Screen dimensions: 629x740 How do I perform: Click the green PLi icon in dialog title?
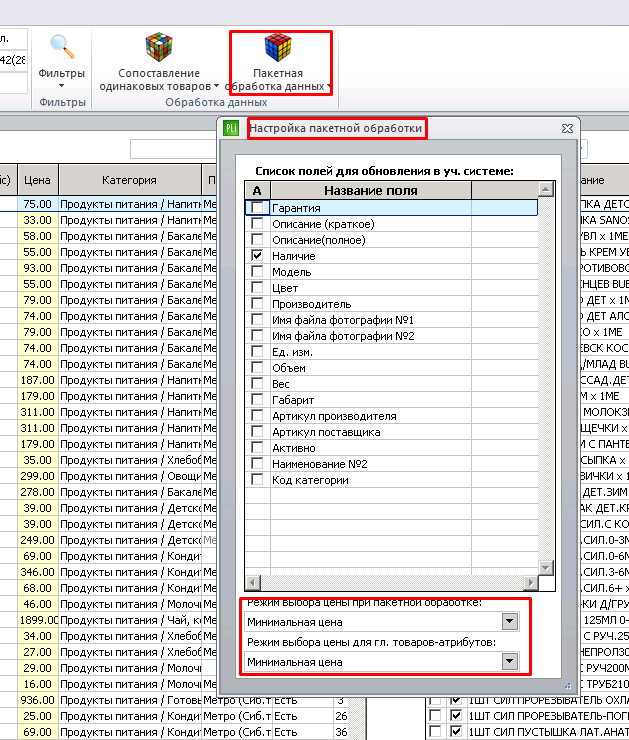(x=231, y=128)
